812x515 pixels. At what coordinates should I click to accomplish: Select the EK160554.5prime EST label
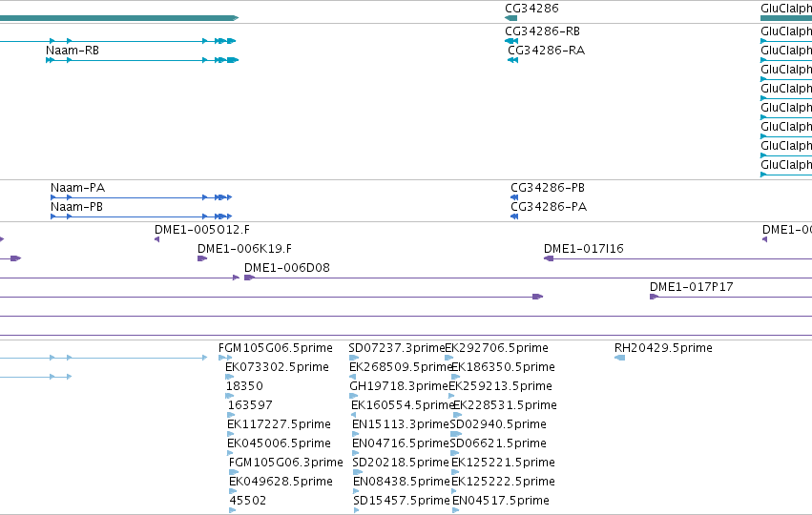tap(403, 405)
